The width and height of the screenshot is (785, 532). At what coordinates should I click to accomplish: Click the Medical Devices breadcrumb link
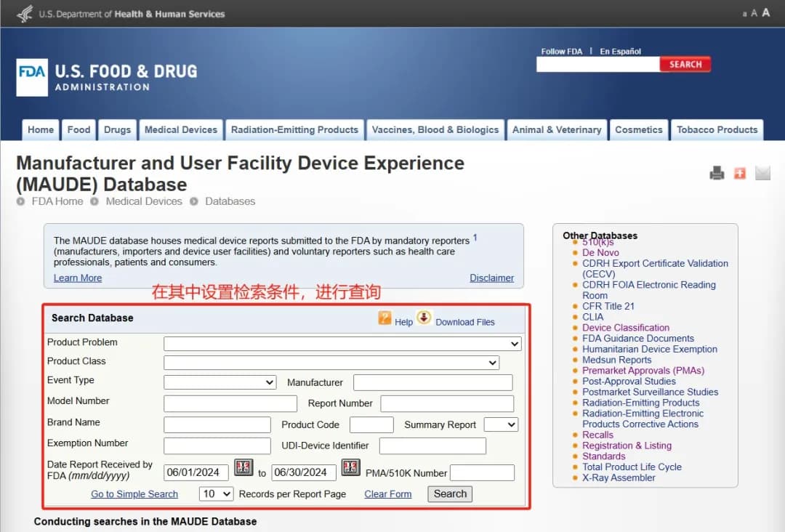pos(144,201)
